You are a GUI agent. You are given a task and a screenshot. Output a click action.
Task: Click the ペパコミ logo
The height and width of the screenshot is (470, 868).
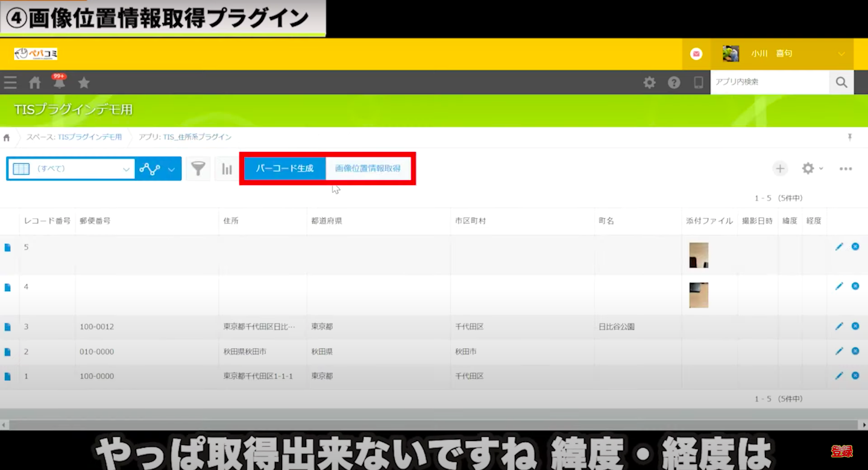[x=36, y=54]
